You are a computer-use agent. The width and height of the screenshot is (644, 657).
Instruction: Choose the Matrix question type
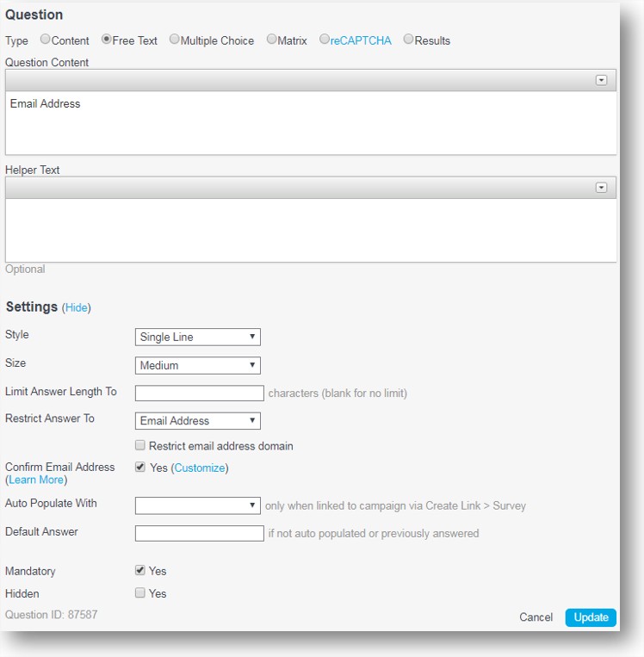click(271, 40)
